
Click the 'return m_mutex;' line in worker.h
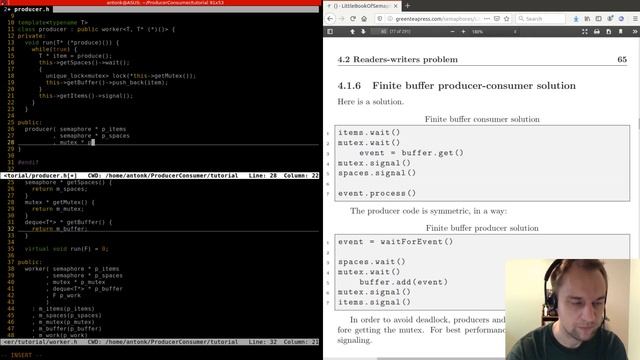click(58, 209)
